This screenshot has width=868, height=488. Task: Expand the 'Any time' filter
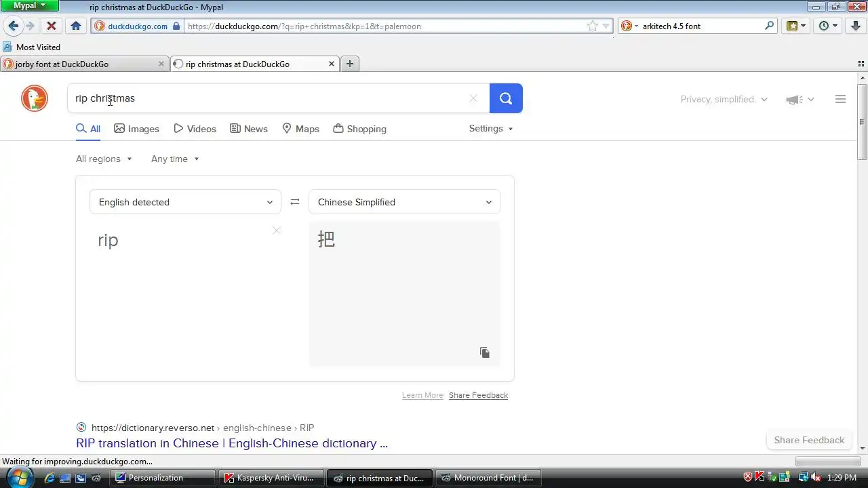(175, 159)
